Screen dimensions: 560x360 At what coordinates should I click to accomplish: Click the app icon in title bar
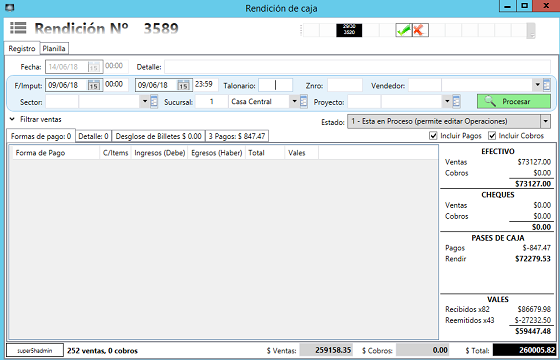(10, 7)
